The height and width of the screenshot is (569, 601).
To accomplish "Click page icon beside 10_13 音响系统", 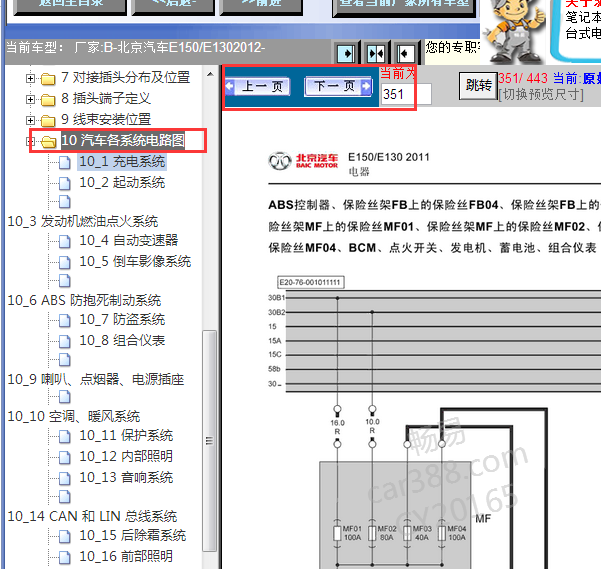I will click(x=65, y=479).
